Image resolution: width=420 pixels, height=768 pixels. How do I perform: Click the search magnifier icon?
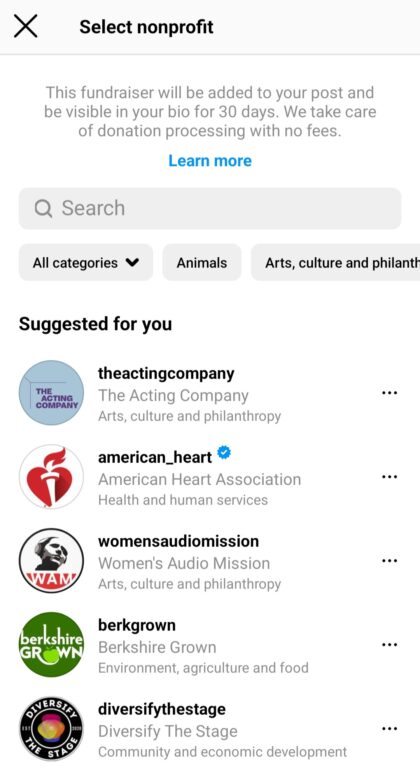[43, 209]
